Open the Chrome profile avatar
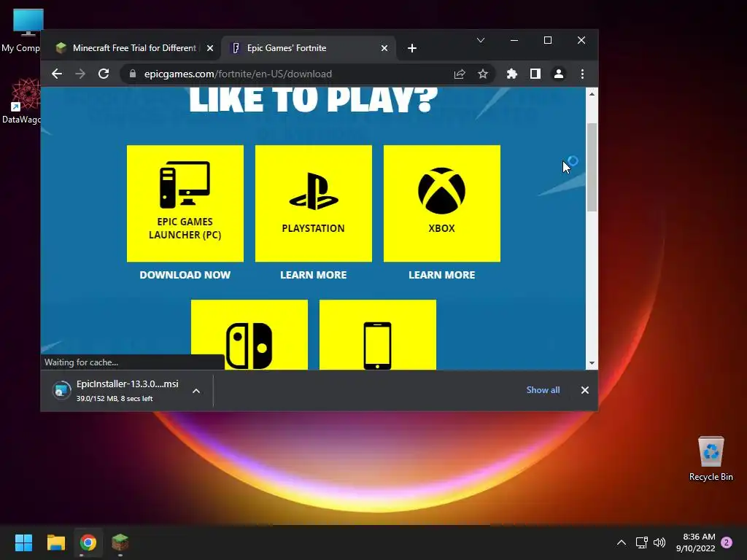Screen dimensions: 747x560 coord(558,74)
